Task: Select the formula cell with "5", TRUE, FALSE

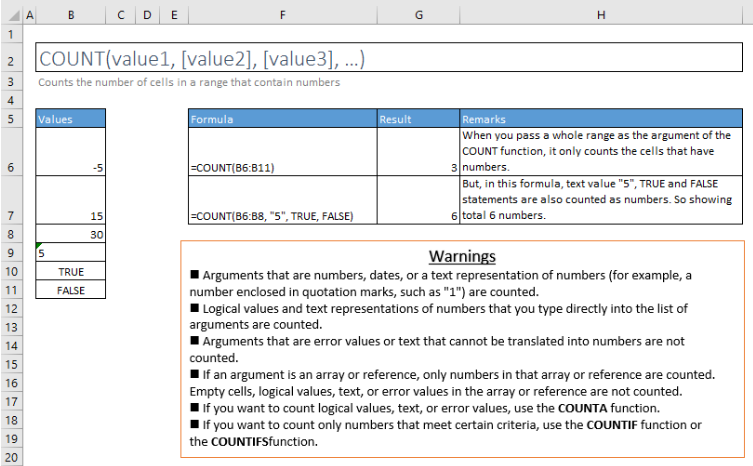Action: click(x=283, y=200)
